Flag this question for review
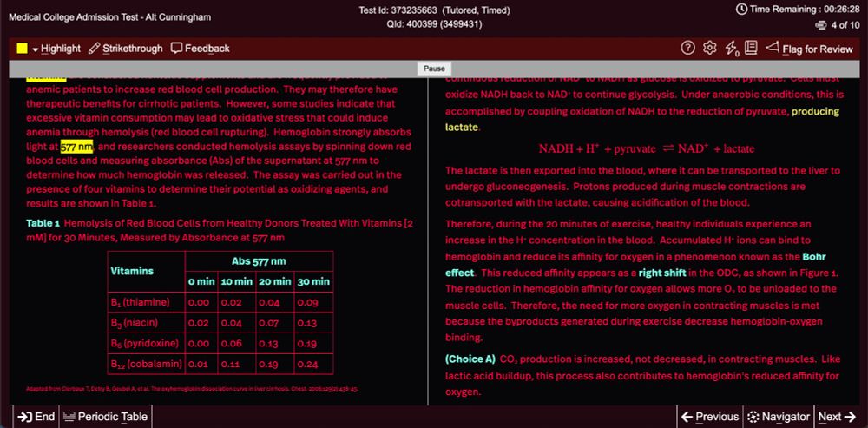Viewport: 868px width, 428px height. point(809,49)
